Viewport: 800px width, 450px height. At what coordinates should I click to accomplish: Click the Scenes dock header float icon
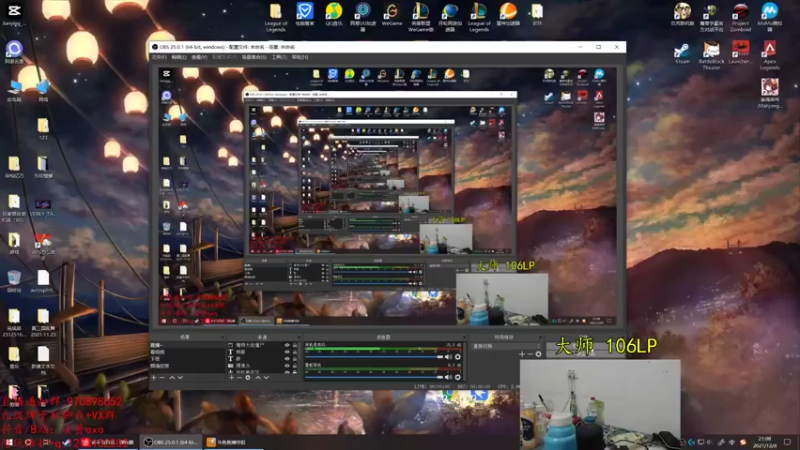(222, 337)
